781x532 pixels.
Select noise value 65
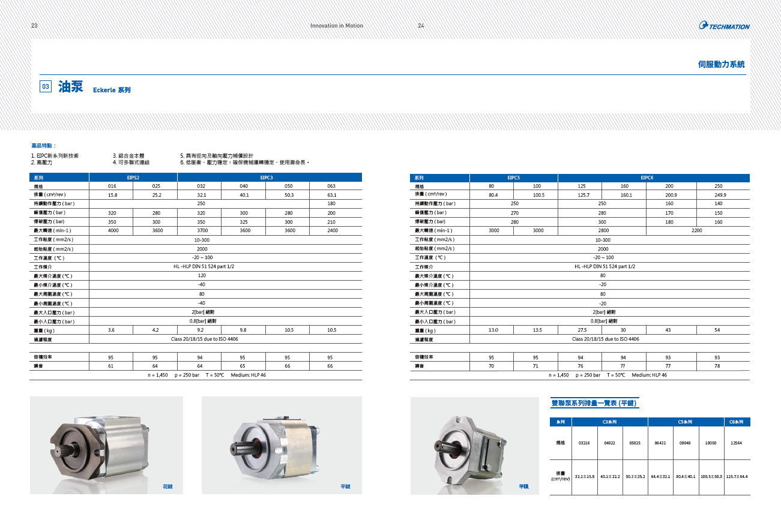[x=244, y=366]
